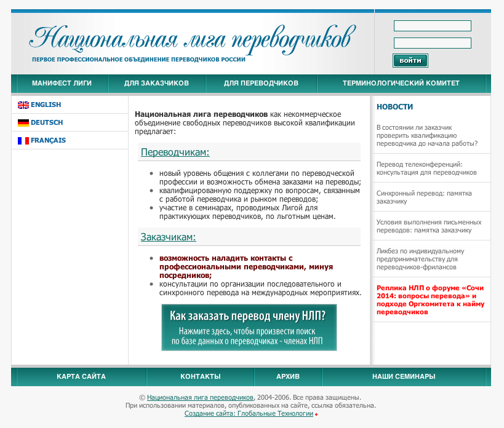Focus the lower password input field

point(433,43)
